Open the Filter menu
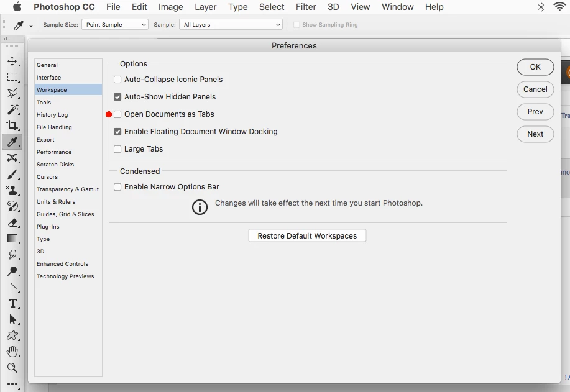 coord(306,7)
